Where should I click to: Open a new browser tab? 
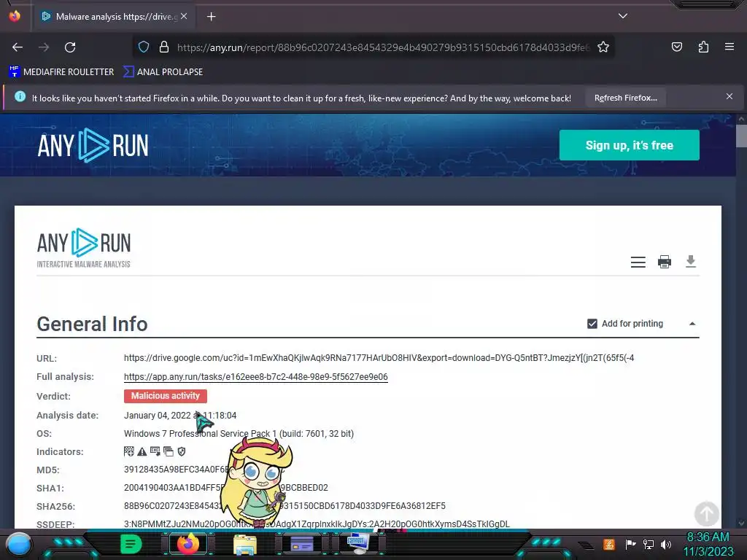(x=211, y=17)
